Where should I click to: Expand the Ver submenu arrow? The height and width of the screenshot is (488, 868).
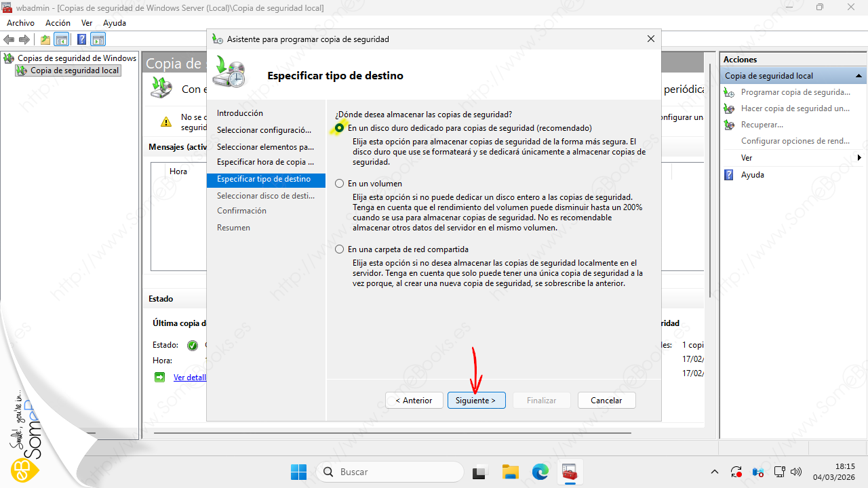coord(859,158)
